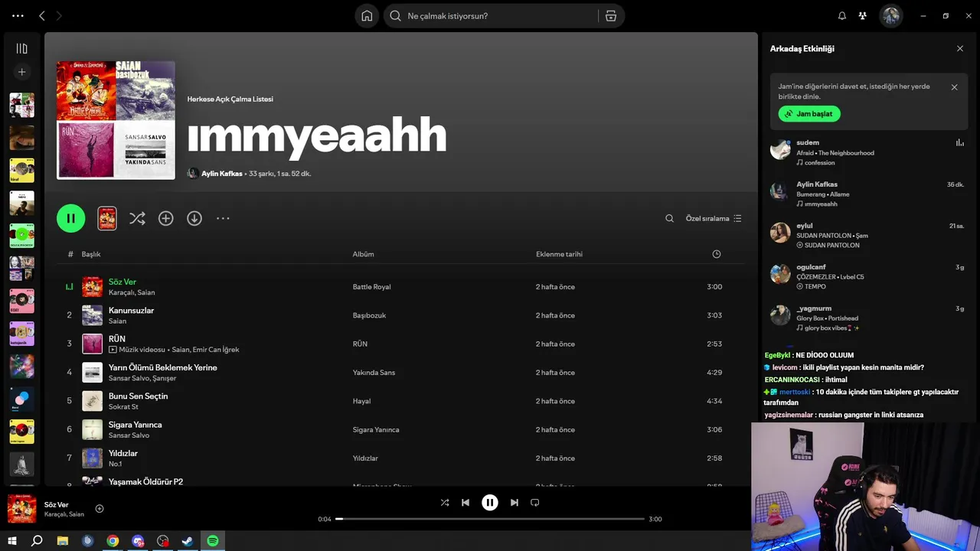
Task: Open playlist owner Aylin Kafkas link
Action: tap(221, 174)
